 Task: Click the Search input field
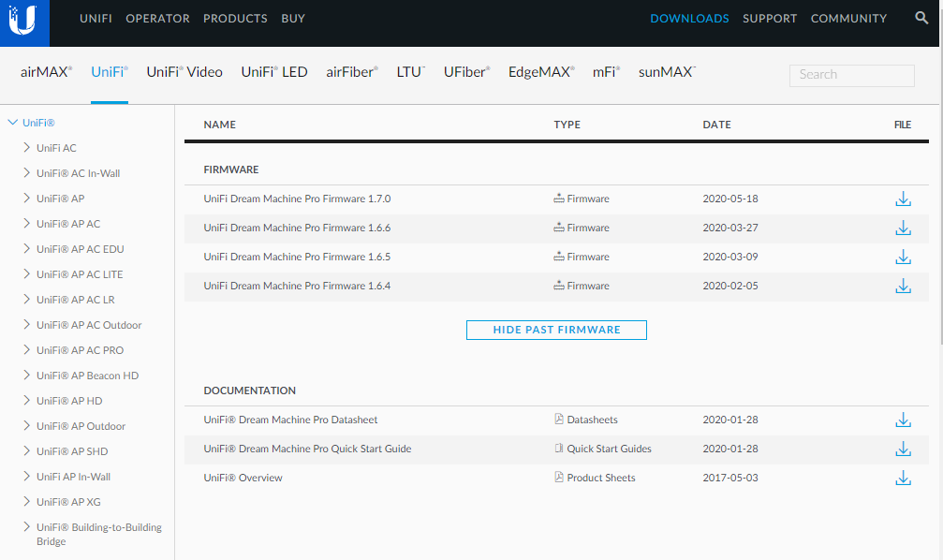[851, 75]
